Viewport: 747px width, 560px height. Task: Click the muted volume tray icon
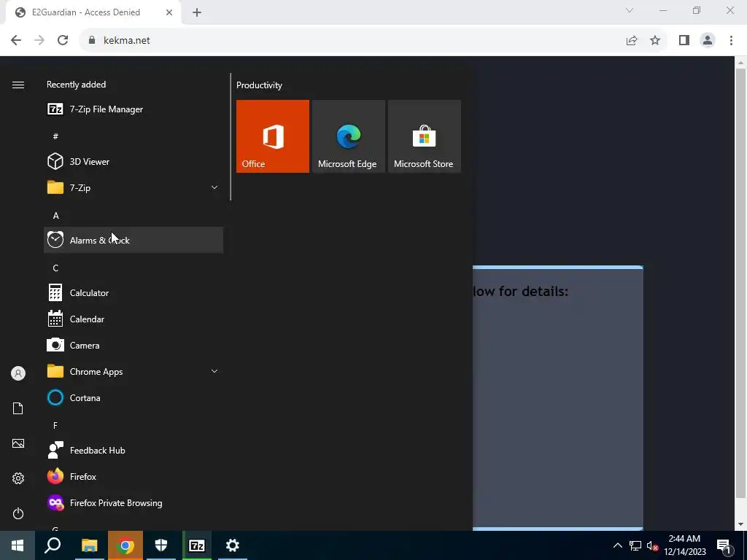click(653, 545)
